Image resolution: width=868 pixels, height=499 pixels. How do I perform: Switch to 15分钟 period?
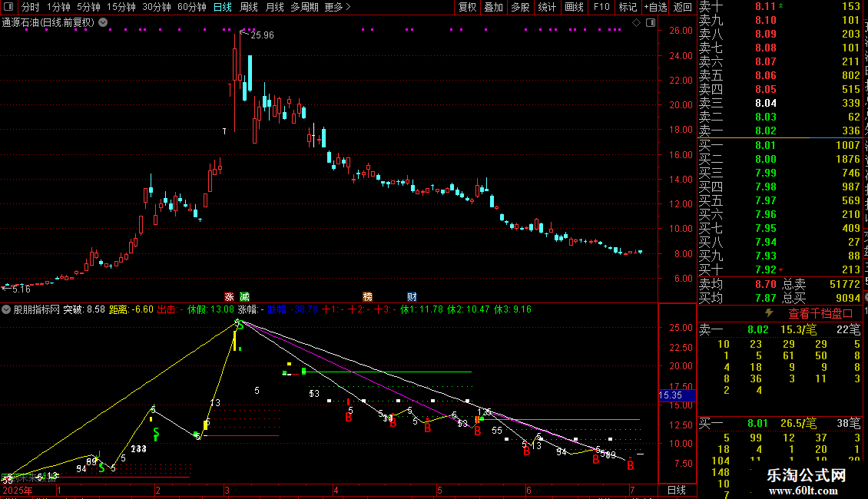point(121,7)
